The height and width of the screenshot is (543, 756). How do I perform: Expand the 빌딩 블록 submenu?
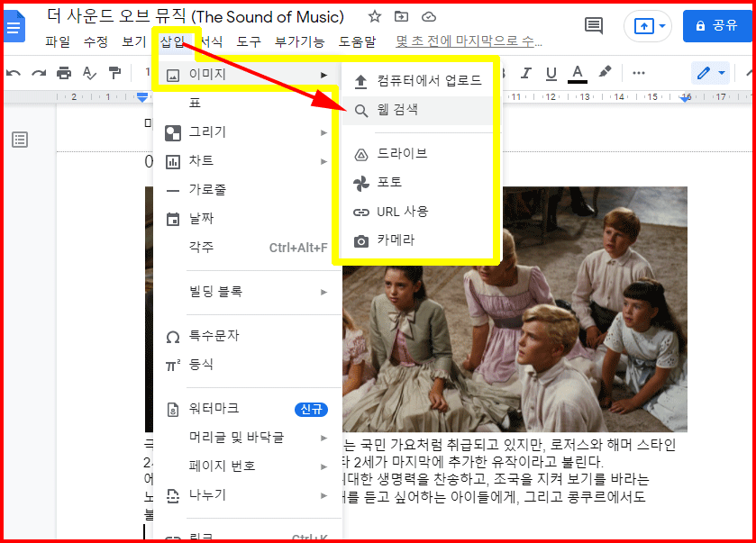(247, 292)
